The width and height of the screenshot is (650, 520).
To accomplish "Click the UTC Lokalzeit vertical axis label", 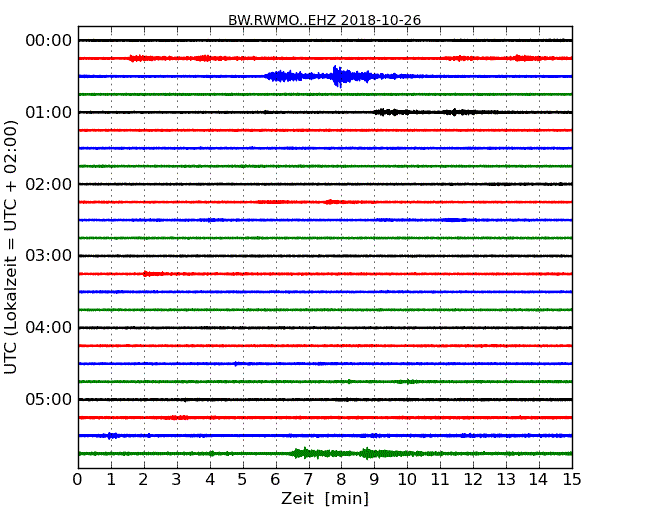I will 11,248.
